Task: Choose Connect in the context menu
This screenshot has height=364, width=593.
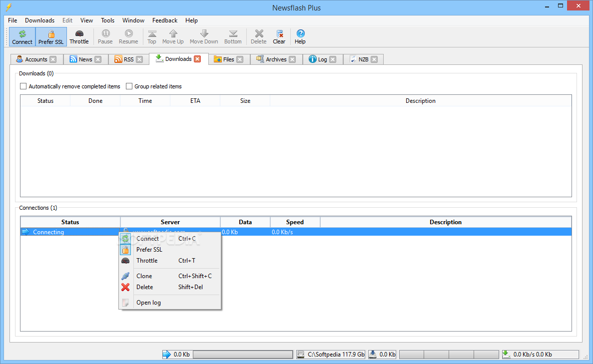Action: [170, 239]
